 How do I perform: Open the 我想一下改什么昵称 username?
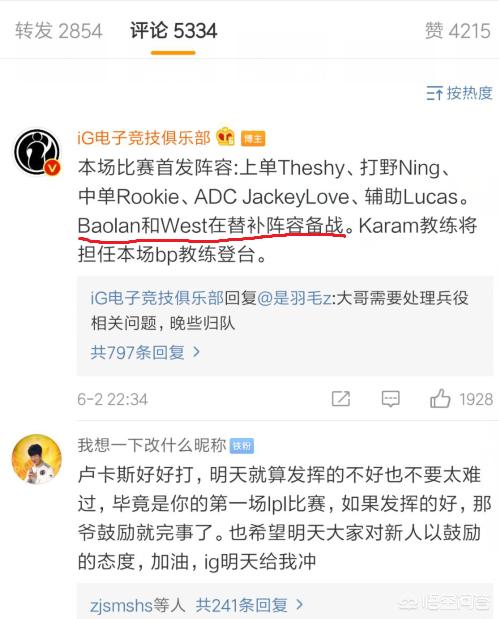pos(152,445)
